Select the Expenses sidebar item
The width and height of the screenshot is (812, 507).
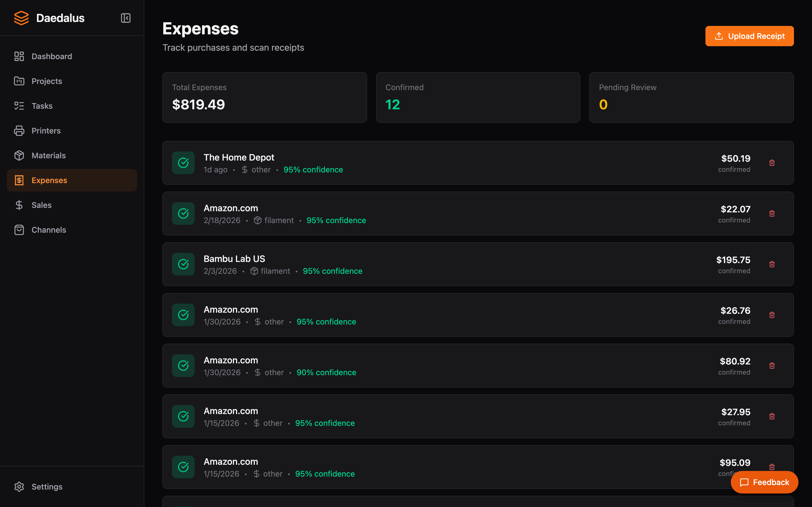(49, 180)
